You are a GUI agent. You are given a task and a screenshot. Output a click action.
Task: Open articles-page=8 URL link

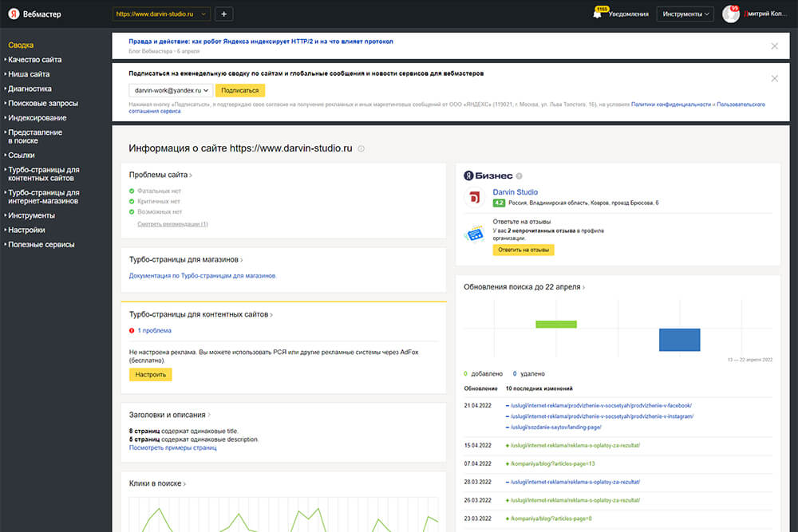click(x=551, y=518)
